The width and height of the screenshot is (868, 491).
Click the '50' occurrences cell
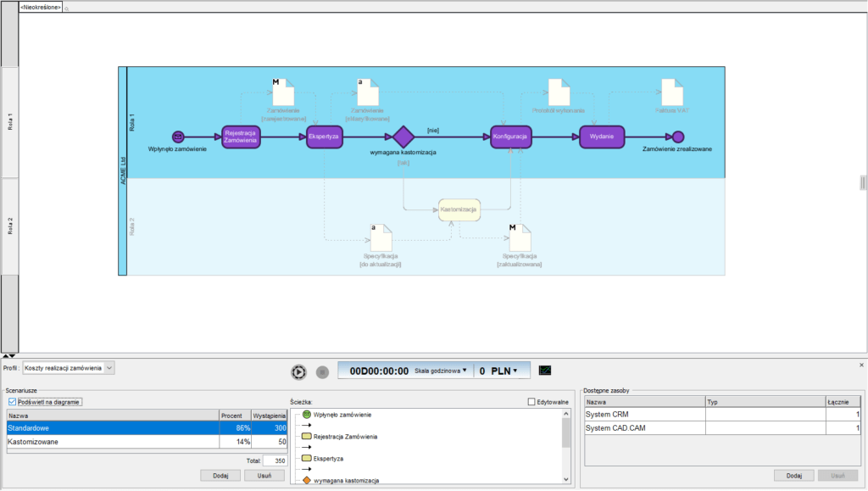[x=270, y=442]
